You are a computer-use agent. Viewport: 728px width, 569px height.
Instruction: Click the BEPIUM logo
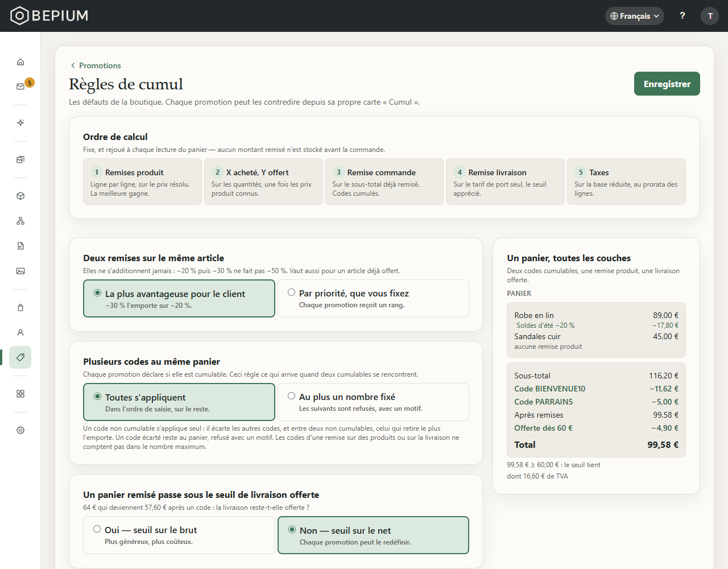(49, 16)
